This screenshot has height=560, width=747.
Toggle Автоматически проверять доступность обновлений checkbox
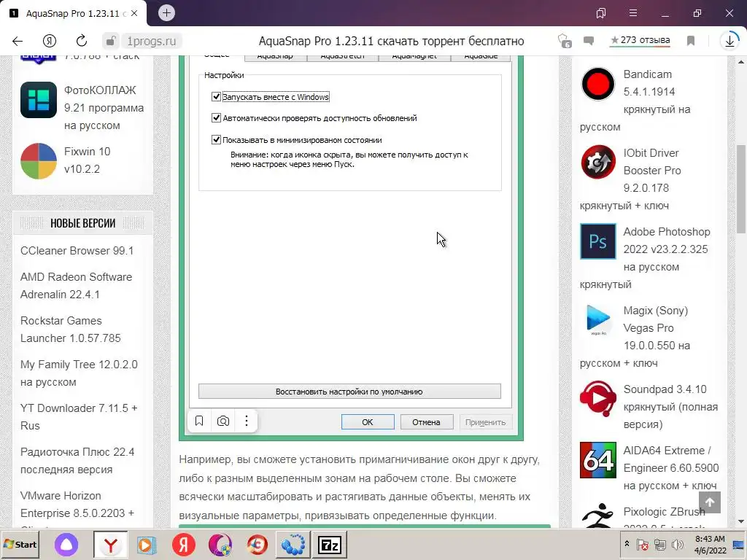tap(216, 117)
